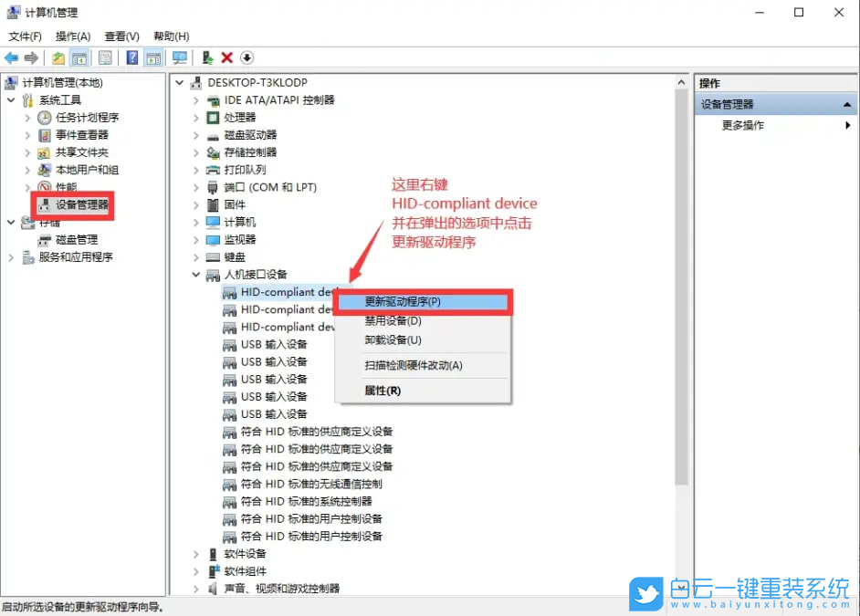The height and width of the screenshot is (616, 860).
Task: Click the Update driver toolbar icon
Action: (x=205, y=57)
